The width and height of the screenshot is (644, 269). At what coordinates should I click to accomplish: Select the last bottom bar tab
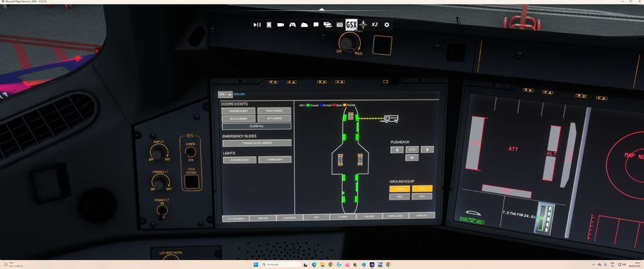click(x=422, y=215)
